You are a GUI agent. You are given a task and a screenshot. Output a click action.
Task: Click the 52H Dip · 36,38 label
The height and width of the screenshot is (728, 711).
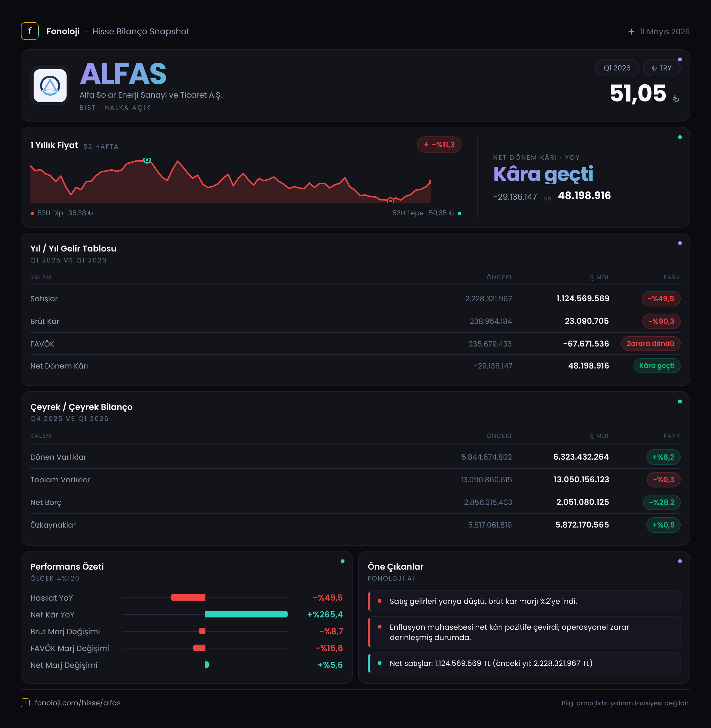pyautogui.click(x=65, y=213)
